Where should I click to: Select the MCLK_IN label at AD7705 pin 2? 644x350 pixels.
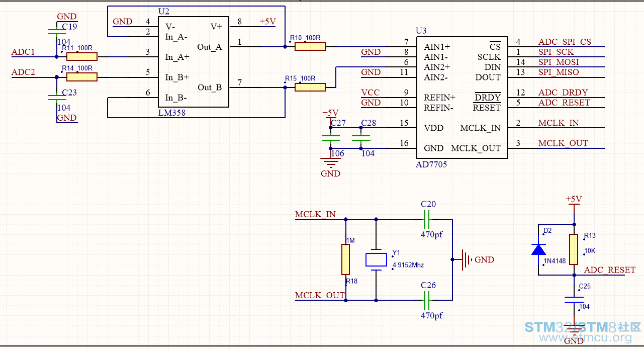click(559, 123)
